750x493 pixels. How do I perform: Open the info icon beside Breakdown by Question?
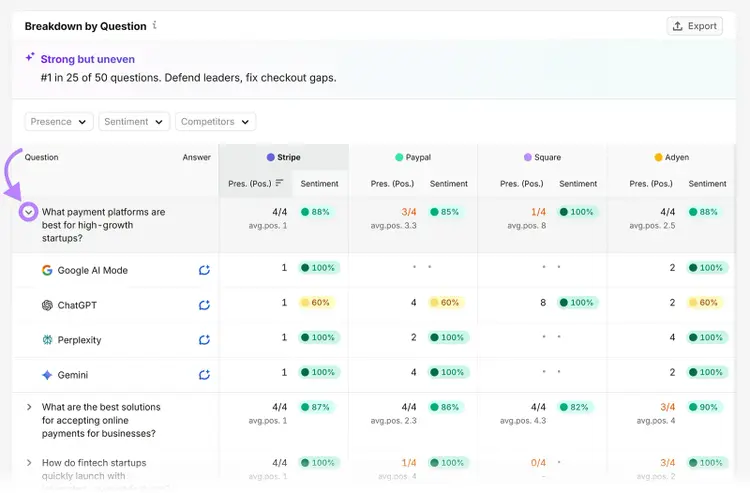[154, 25]
